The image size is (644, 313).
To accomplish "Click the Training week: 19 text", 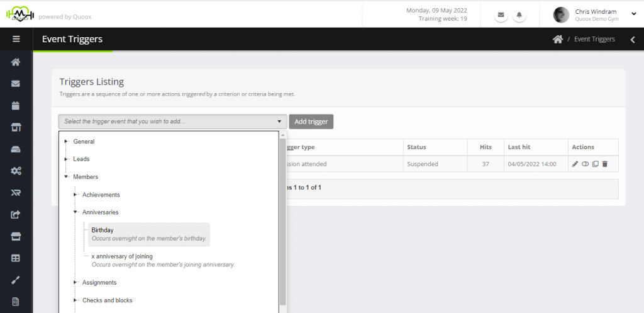I will 443,18.
